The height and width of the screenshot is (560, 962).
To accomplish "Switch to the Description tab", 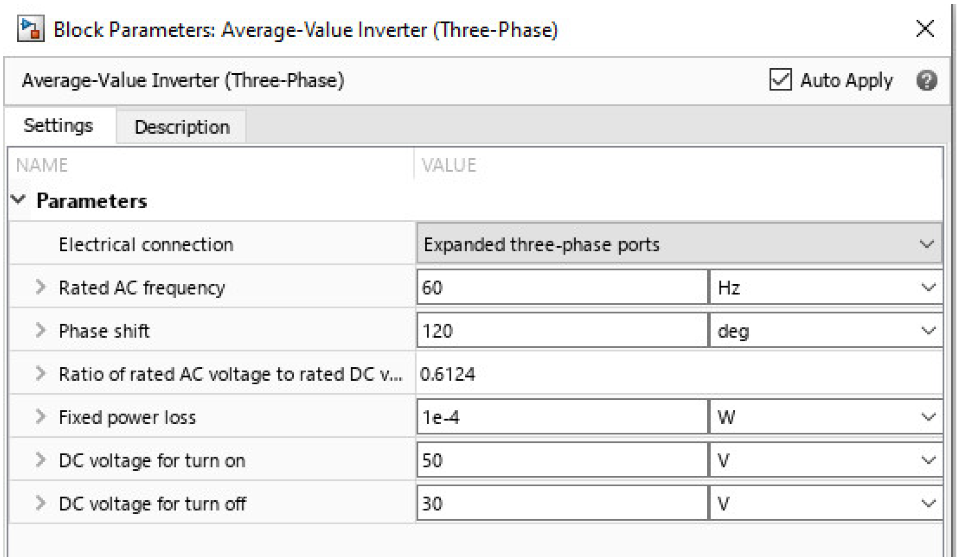I will 182,127.
